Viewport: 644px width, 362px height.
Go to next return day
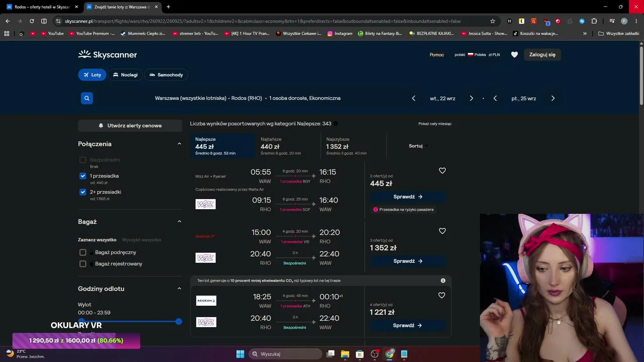coord(553,99)
